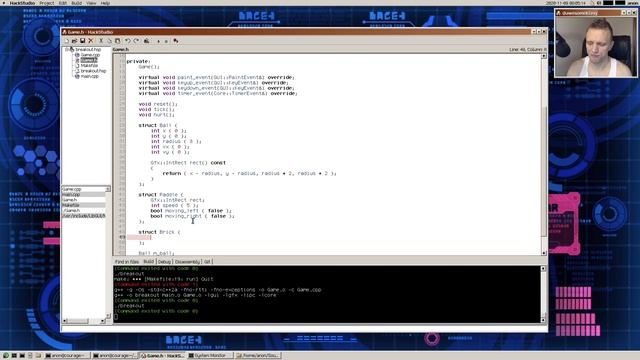Open the HackStudio application menu
Screen dimensions: 640x360
pos(22,3)
